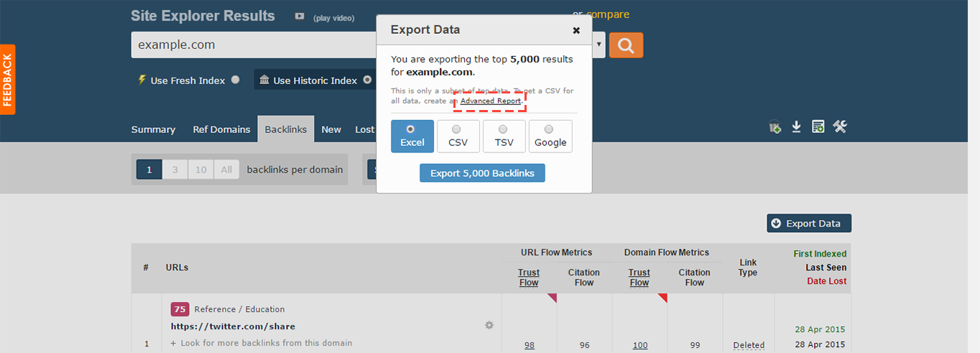
Task: Click the Site Explorer Results heading
Action: pos(203,16)
